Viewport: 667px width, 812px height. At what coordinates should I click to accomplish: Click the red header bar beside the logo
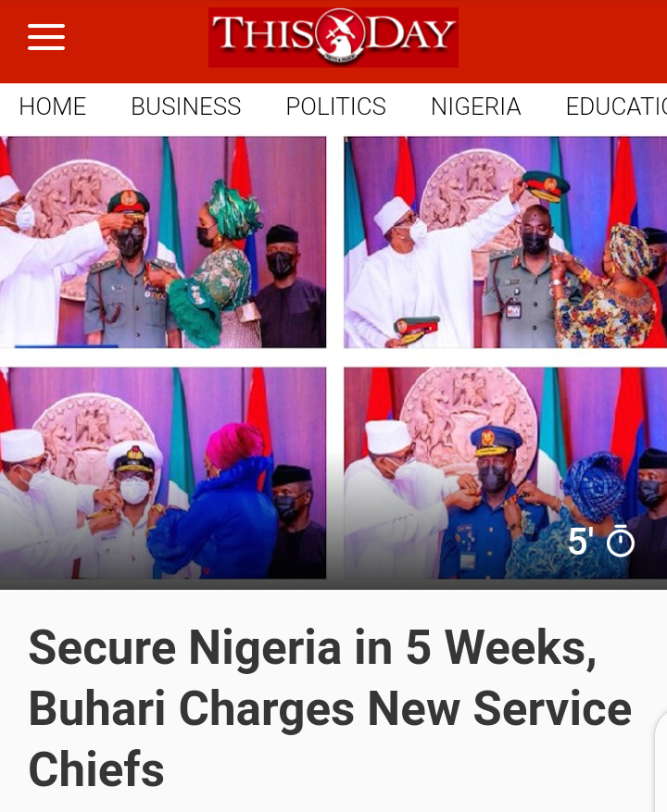click(562, 41)
